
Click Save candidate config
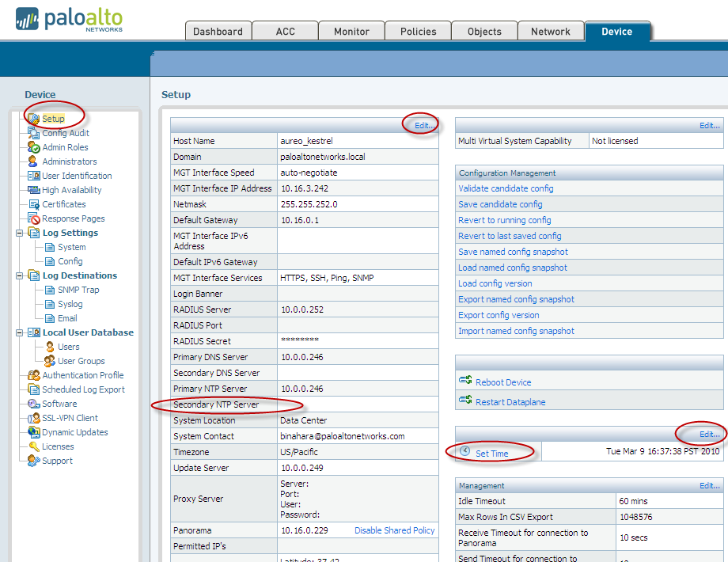pos(500,204)
